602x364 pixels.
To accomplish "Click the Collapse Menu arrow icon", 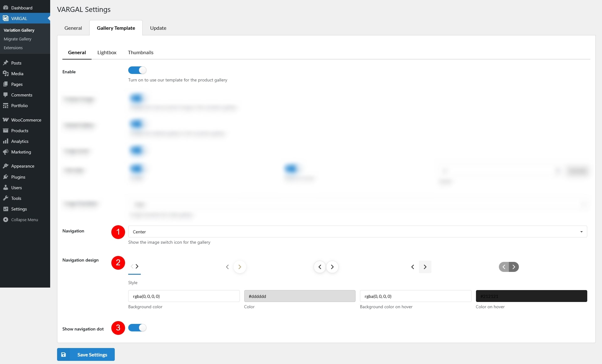I will 6,220.
